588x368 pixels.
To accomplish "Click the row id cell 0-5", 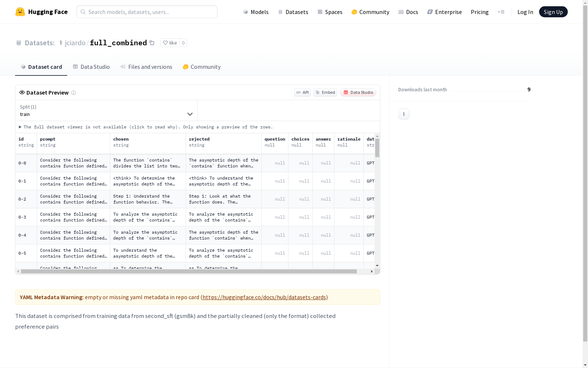I will (x=26, y=253).
